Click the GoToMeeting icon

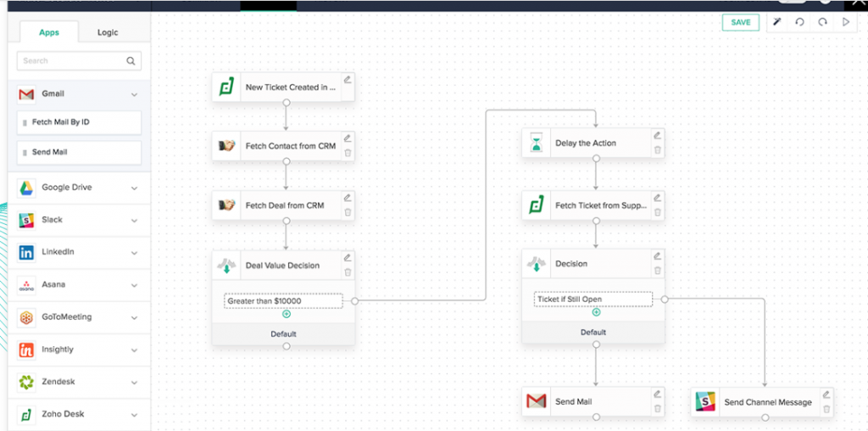tap(26, 317)
